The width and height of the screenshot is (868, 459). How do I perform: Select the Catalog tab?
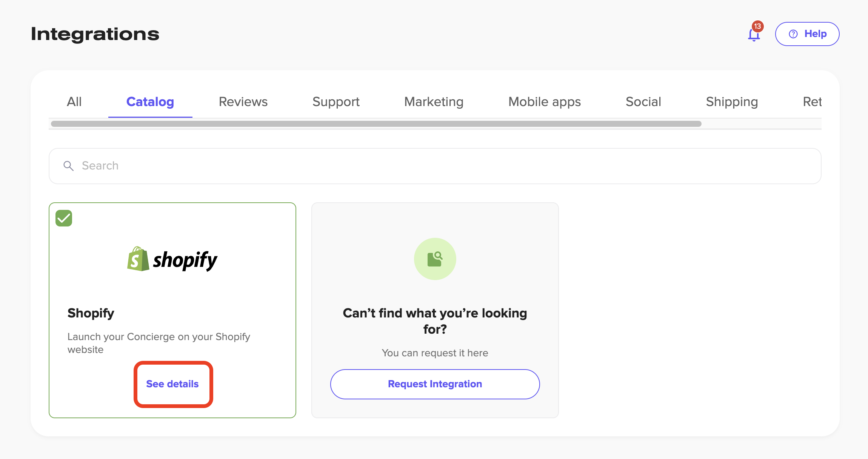tap(150, 102)
